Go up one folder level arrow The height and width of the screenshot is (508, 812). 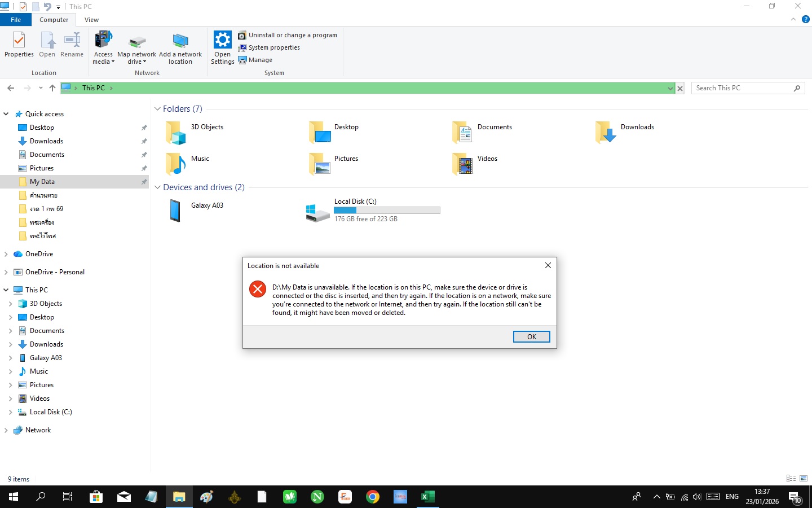click(x=52, y=88)
